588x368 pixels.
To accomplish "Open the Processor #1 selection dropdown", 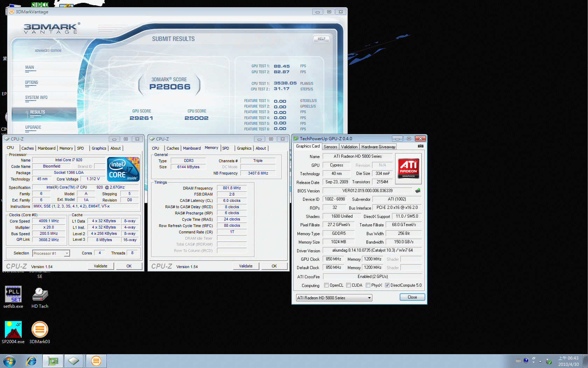I will [x=51, y=253].
